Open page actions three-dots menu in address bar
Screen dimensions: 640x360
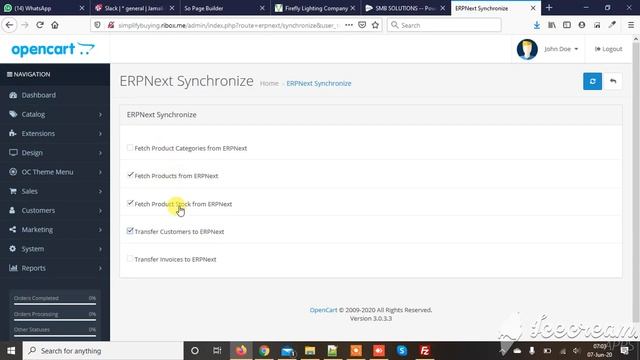click(349, 25)
